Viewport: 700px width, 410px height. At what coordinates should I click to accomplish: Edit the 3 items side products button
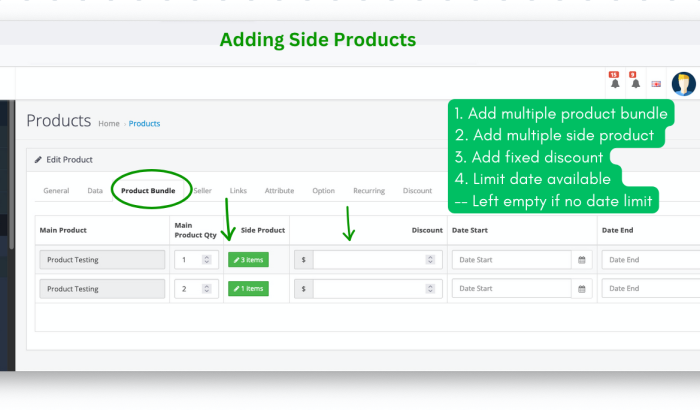tap(248, 260)
